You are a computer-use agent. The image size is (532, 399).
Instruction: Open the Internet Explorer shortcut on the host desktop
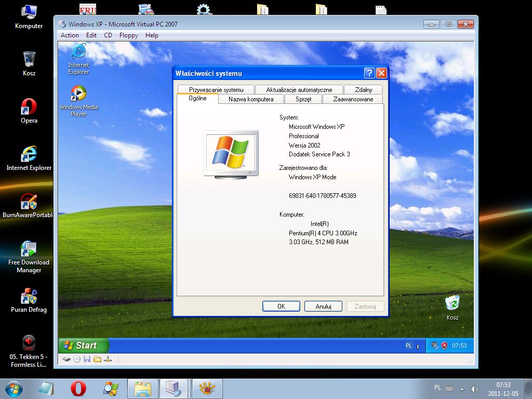point(29,158)
